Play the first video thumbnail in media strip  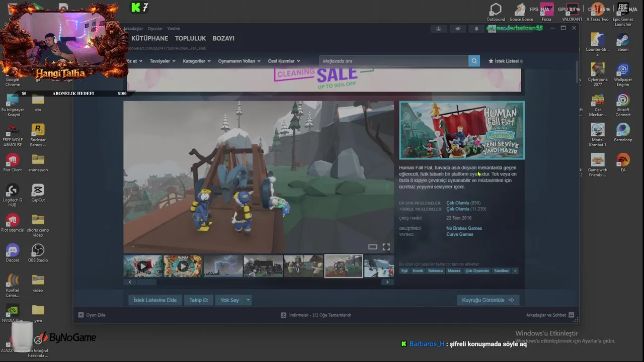click(143, 266)
